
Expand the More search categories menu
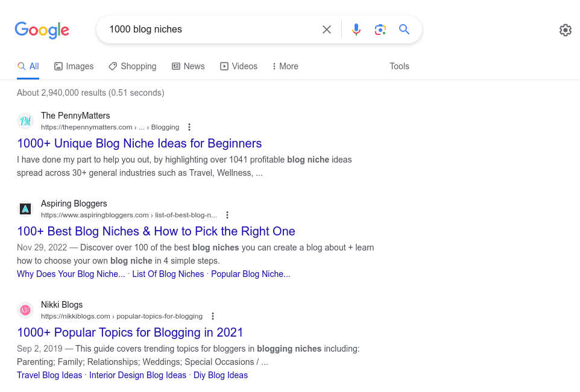click(x=285, y=66)
